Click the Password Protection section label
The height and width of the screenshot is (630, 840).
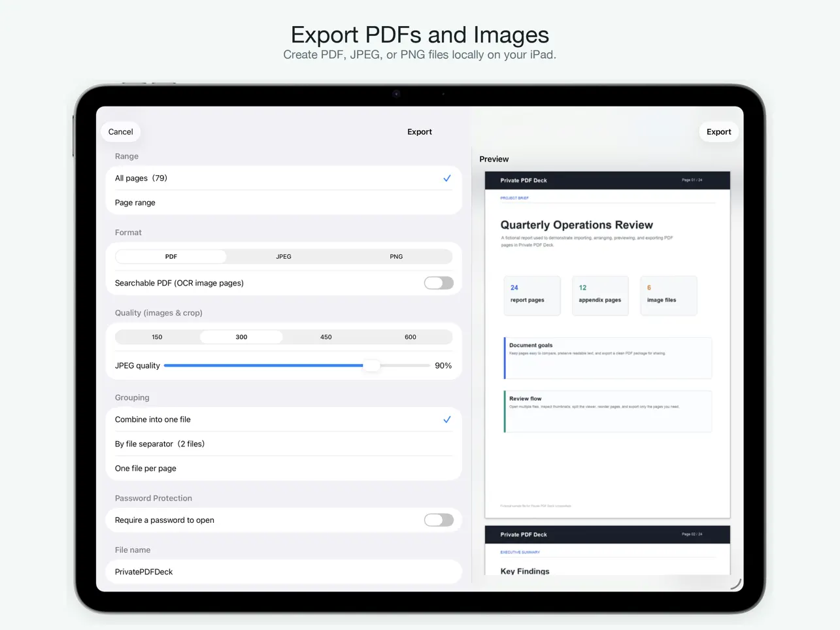[154, 498]
